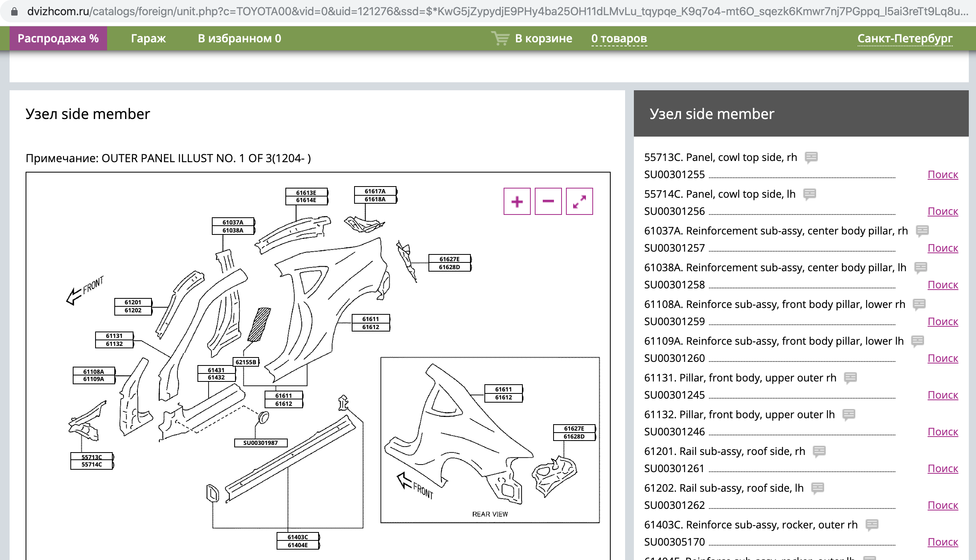Screen dimensions: 976x560
Task: Open comment icon for 61037A Reinforcement
Action: pos(922,230)
